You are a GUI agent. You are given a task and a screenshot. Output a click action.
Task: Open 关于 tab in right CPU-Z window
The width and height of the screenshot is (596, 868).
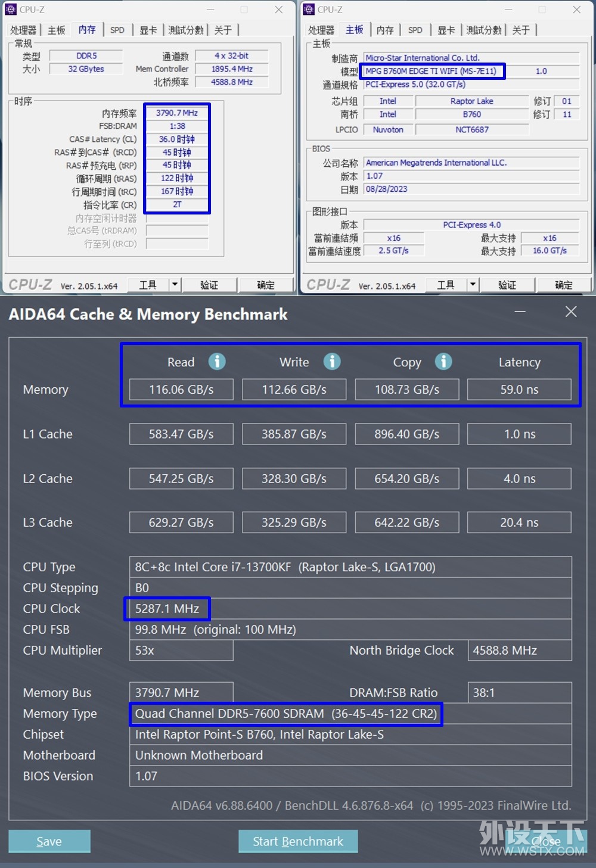click(x=521, y=30)
